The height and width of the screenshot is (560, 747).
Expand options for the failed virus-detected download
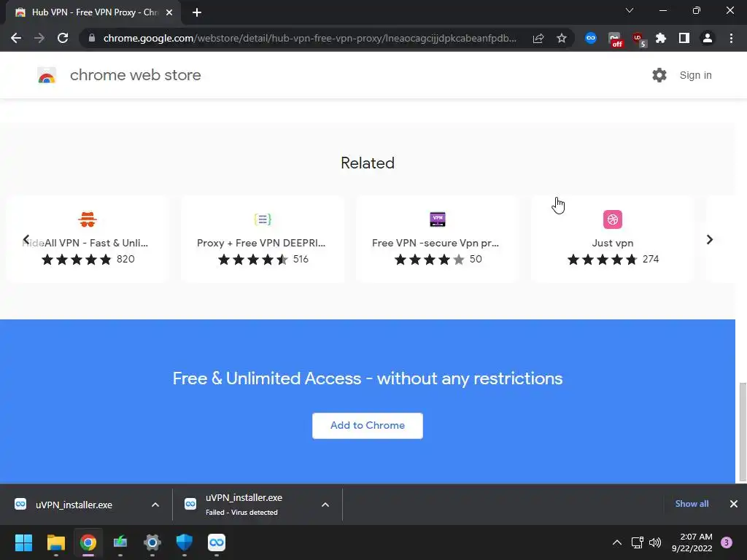pos(325,505)
